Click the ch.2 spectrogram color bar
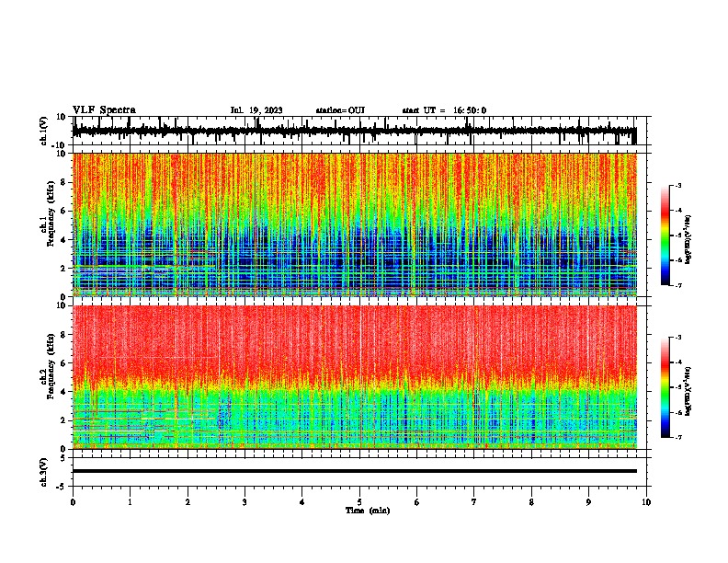 pyautogui.click(x=665, y=387)
